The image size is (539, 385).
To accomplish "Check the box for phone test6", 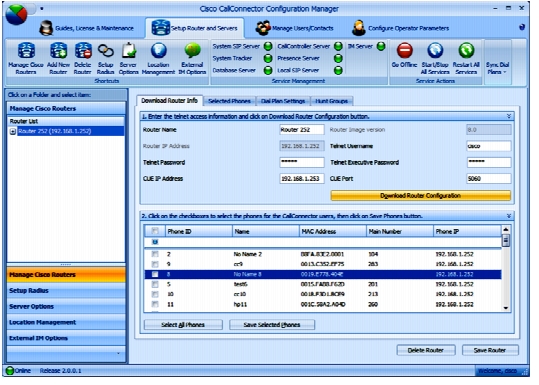I will click(155, 284).
